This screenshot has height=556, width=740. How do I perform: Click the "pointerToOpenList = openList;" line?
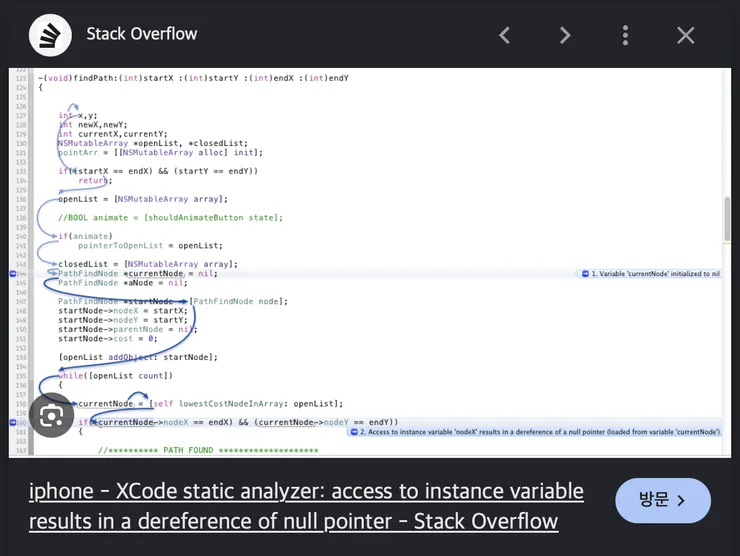[x=150, y=245]
